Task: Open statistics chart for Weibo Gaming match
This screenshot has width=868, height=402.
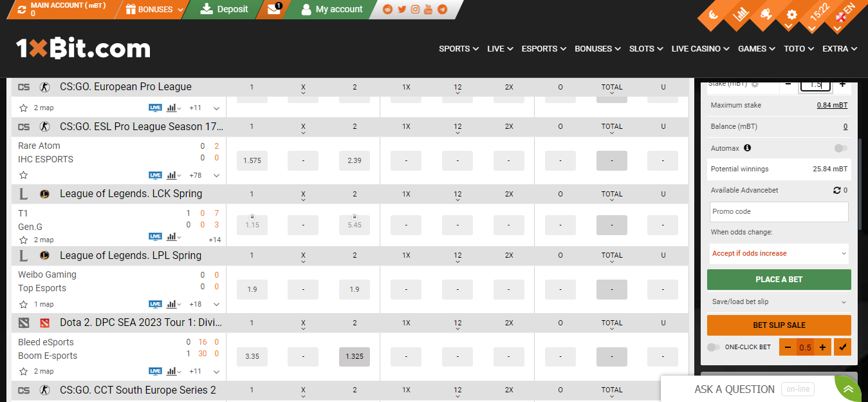Action: (x=172, y=304)
